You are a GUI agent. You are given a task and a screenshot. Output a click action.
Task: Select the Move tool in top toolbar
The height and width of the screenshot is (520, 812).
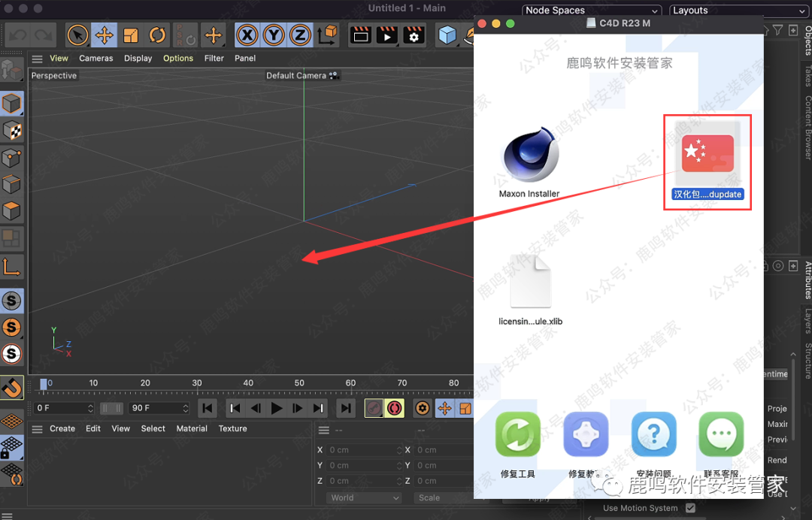pyautogui.click(x=104, y=35)
